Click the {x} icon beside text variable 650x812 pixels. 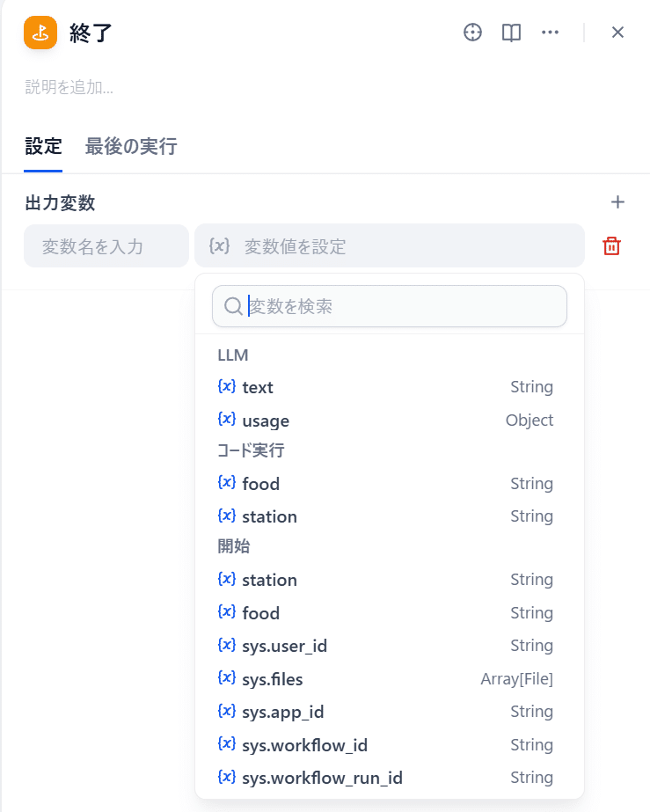pyautogui.click(x=227, y=386)
